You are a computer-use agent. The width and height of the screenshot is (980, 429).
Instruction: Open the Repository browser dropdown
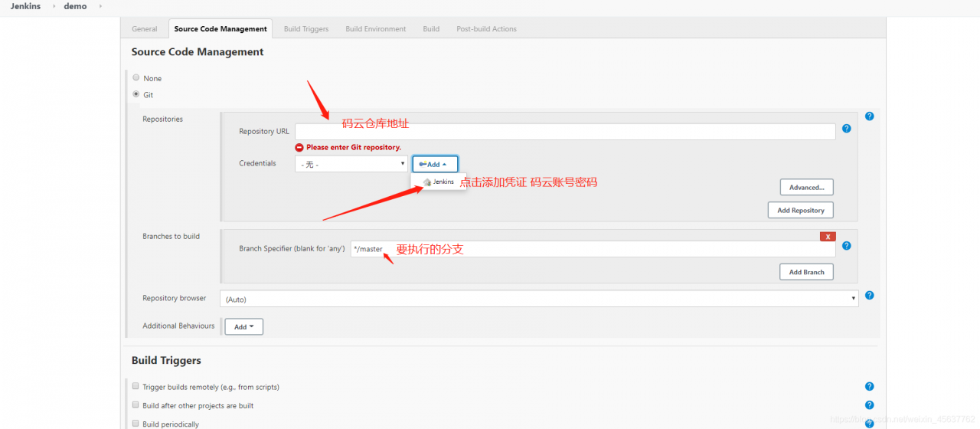point(539,299)
